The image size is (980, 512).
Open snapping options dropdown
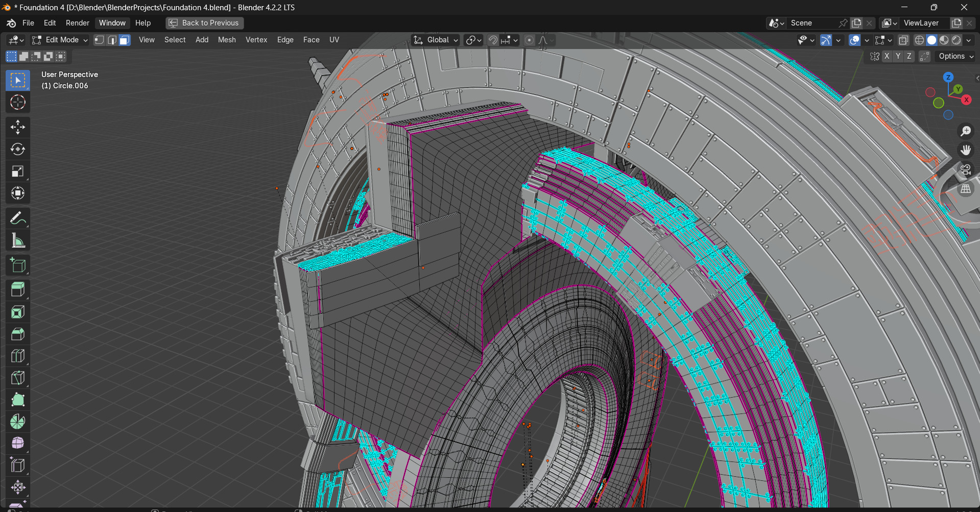coord(510,40)
